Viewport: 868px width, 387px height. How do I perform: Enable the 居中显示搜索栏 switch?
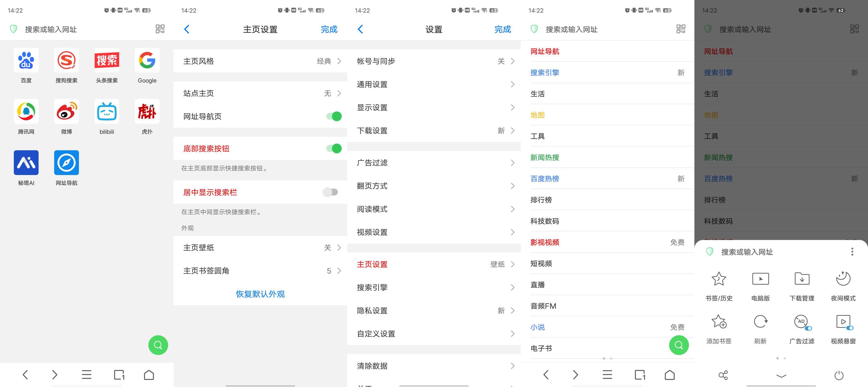point(330,192)
